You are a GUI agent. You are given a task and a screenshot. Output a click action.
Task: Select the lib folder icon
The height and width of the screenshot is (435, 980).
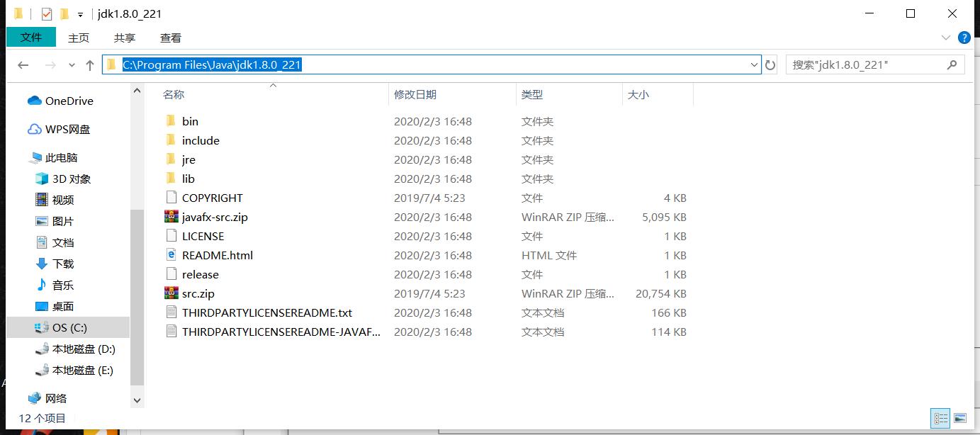(x=170, y=179)
